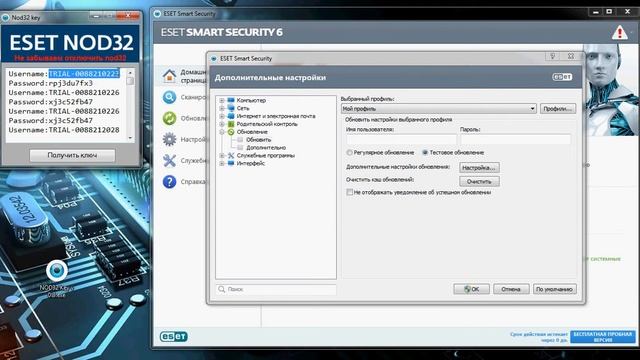Click the Сеть tree icon
This screenshot has width=640, height=360.
coord(231,108)
